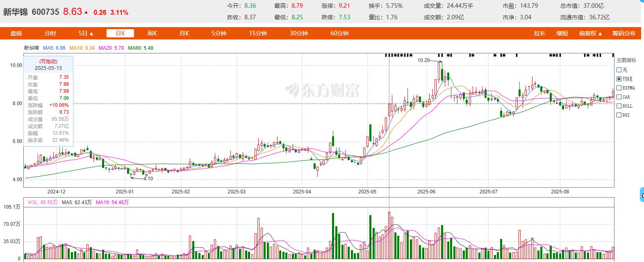
Task: Switch to the 周K weekly tab
Action: (x=152, y=34)
